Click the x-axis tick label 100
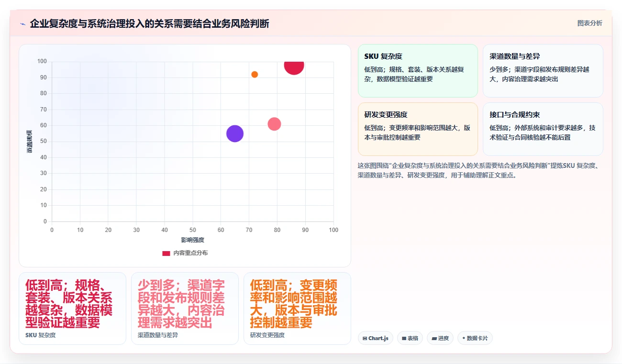The width and height of the screenshot is (622, 364). (333, 230)
